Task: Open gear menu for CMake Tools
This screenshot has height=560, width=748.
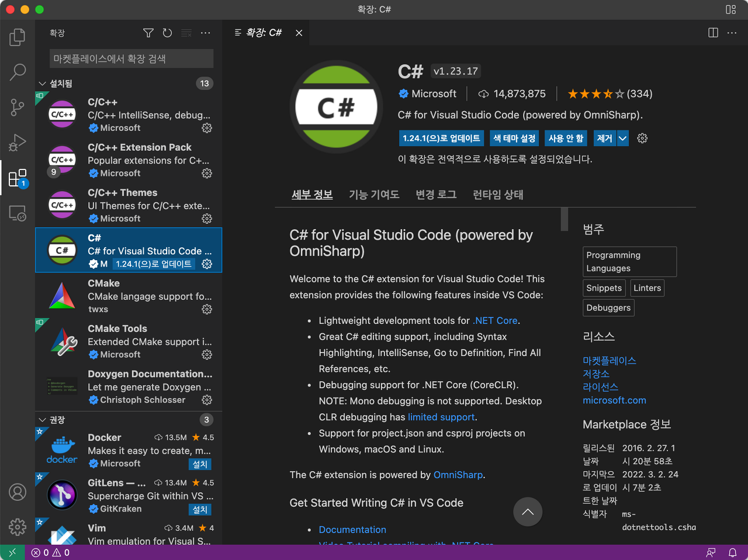Action: 207,355
